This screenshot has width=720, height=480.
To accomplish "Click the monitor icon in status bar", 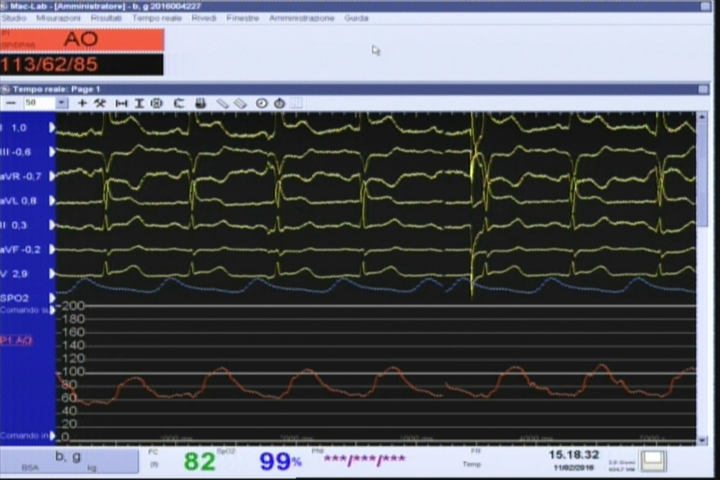I will (653, 461).
